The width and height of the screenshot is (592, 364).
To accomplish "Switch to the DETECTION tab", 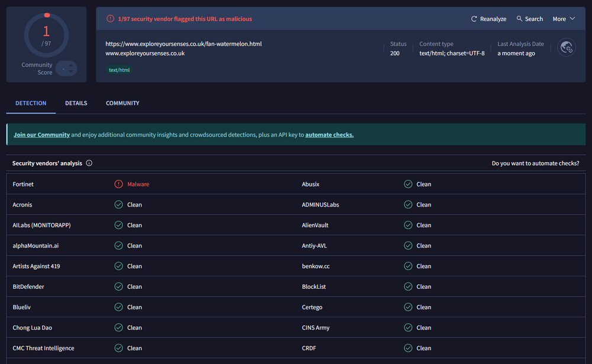I will pyautogui.click(x=31, y=103).
